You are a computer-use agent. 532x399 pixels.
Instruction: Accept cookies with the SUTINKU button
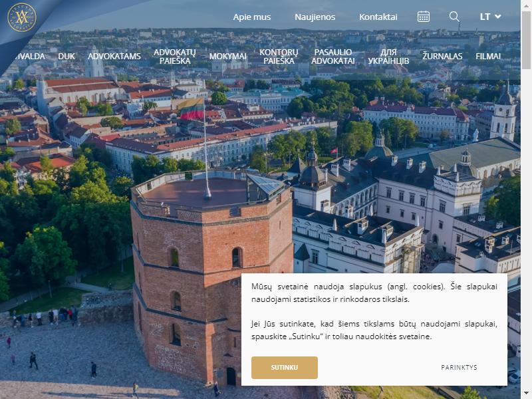point(285,368)
